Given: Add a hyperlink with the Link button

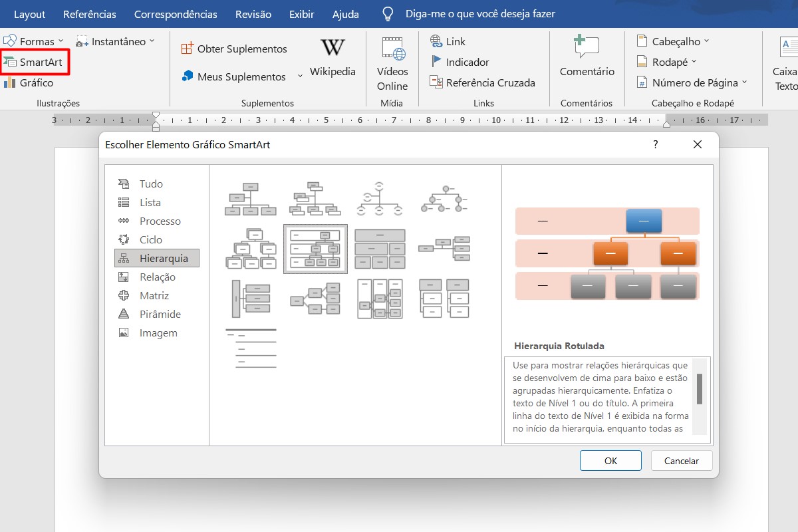Looking at the screenshot, I should click(448, 41).
